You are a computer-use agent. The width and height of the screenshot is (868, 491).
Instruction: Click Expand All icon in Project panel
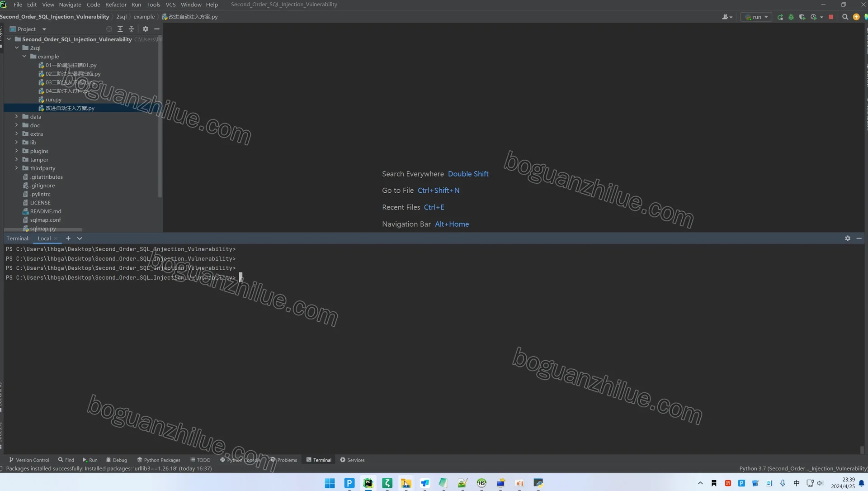click(120, 29)
